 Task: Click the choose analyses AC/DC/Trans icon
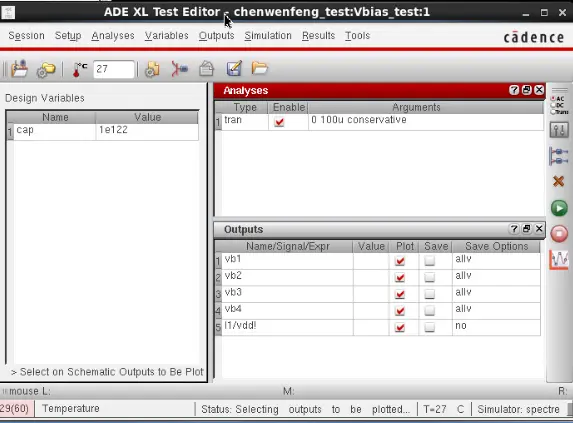tap(559, 105)
